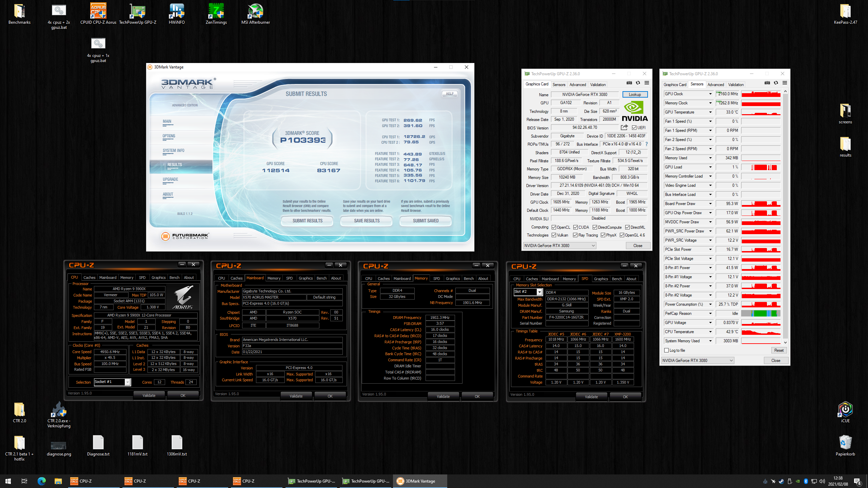Toggle the UEFI checkbox in GPU-Z

pos(634,128)
